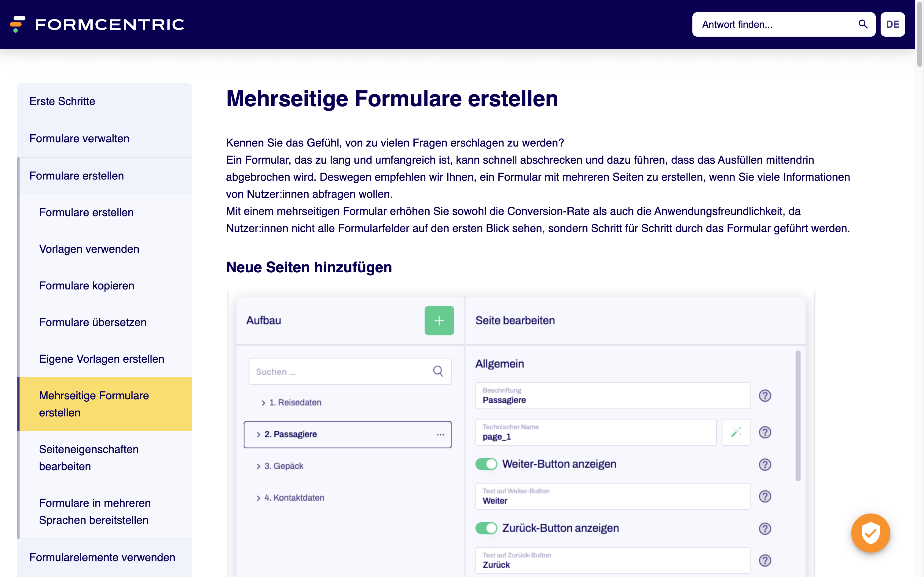Disable the Zurück-Button anzeigen toggle

[486, 528]
